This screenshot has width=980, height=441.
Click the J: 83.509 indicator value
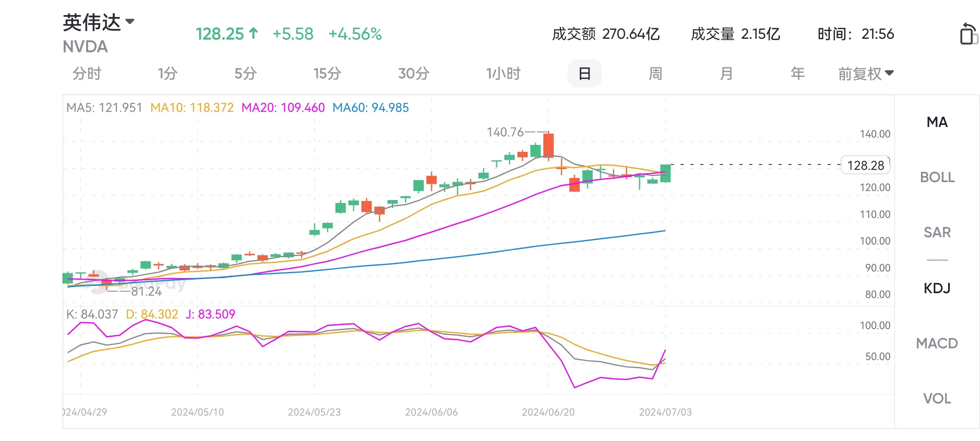click(x=210, y=314)
